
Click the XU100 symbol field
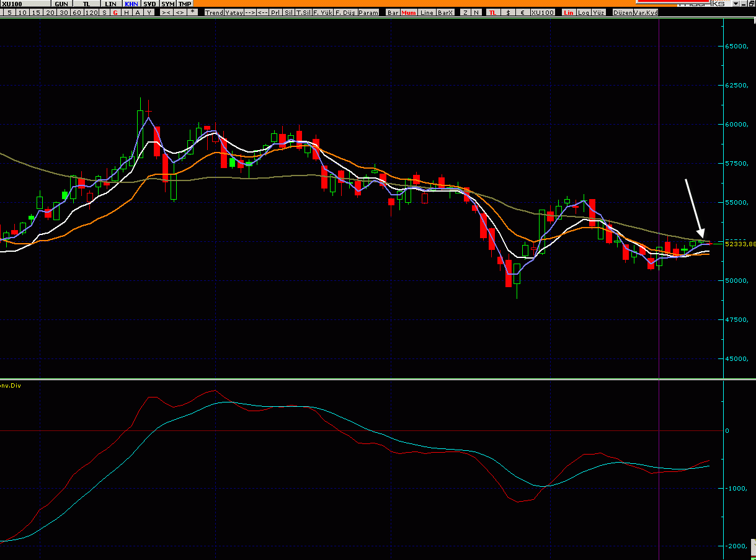(25, 4)
